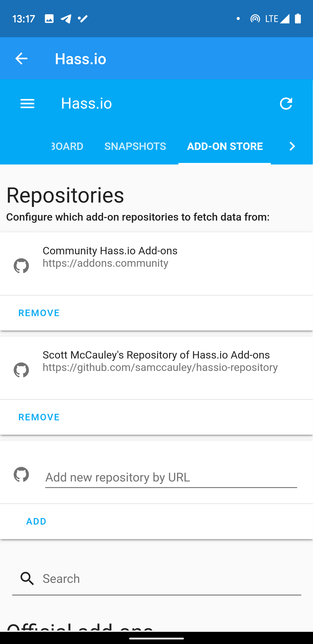Viewport: 313px width, 644px height.
Task: Click GitHub icon beside Add new repository field
Action: (x=21, y=474)
